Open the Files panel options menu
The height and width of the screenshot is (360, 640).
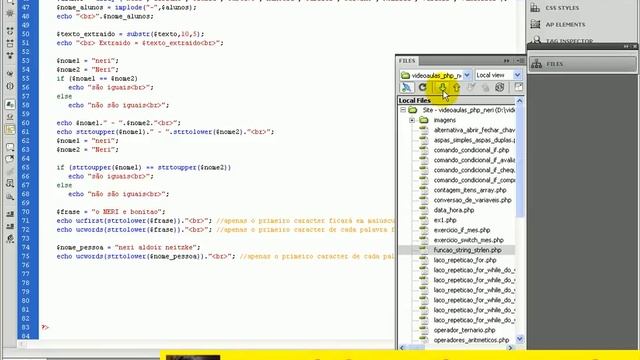point(520,61)
